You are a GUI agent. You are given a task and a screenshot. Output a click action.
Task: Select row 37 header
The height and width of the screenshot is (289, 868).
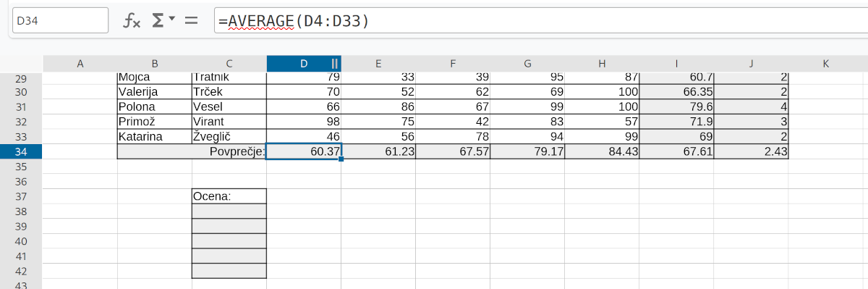click(x=21, y=196)
